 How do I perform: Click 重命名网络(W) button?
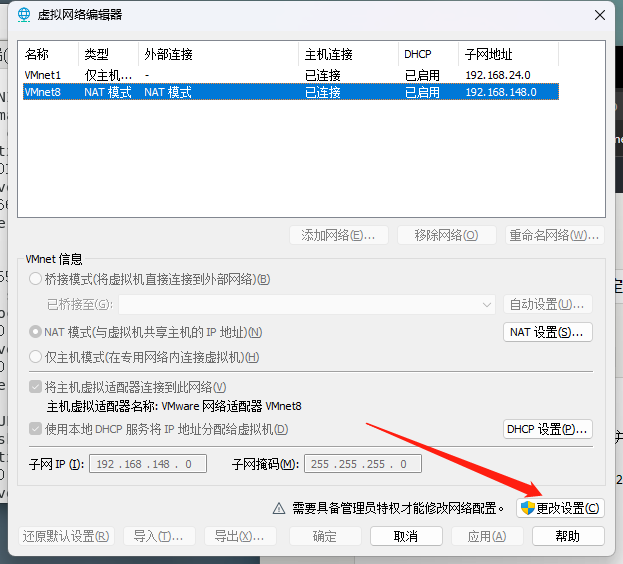coord(555,235)
